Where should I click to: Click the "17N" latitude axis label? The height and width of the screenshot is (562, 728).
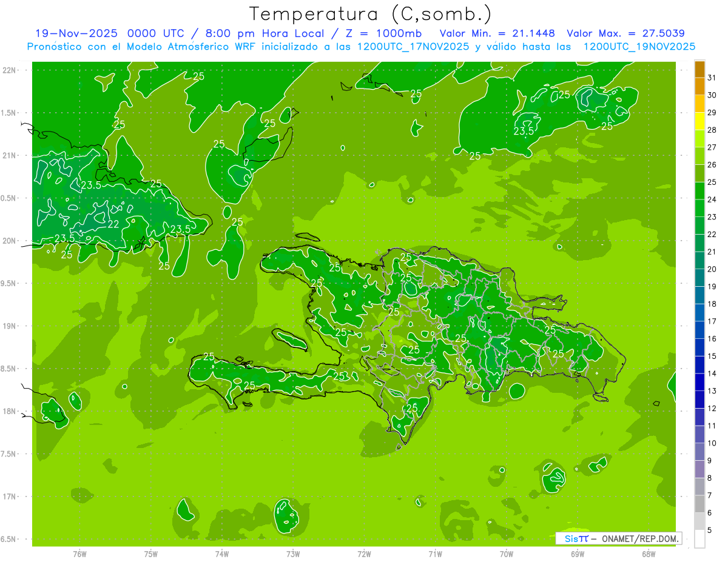coord(8,497)
